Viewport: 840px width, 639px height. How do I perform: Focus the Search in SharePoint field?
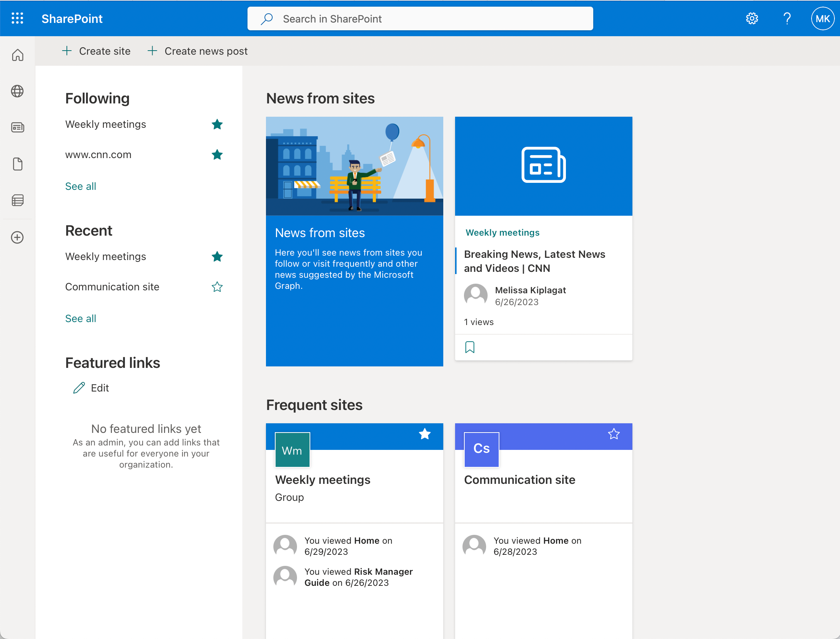point(420,18)
